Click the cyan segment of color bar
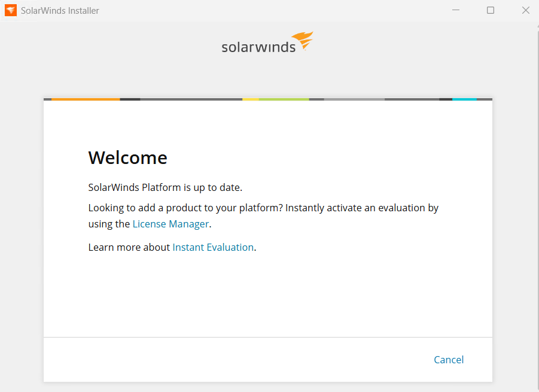 (x=464, y=99)
